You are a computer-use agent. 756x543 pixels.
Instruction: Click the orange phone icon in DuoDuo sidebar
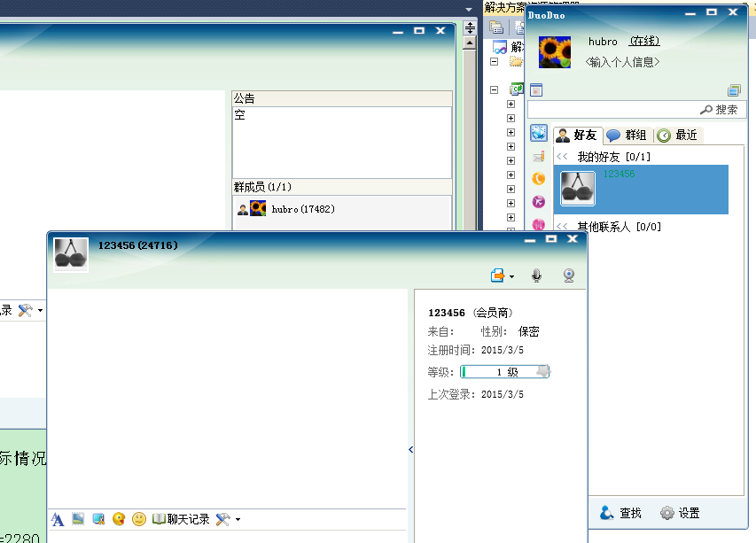[x=539, y=179]
